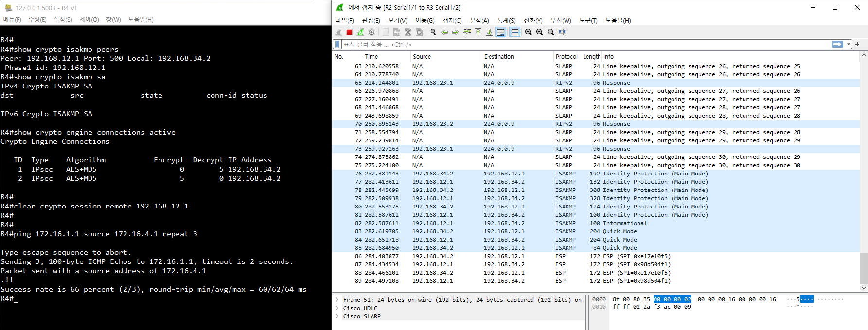Open Wireshark 전화(Y) menu

click(x=533, y=20)
